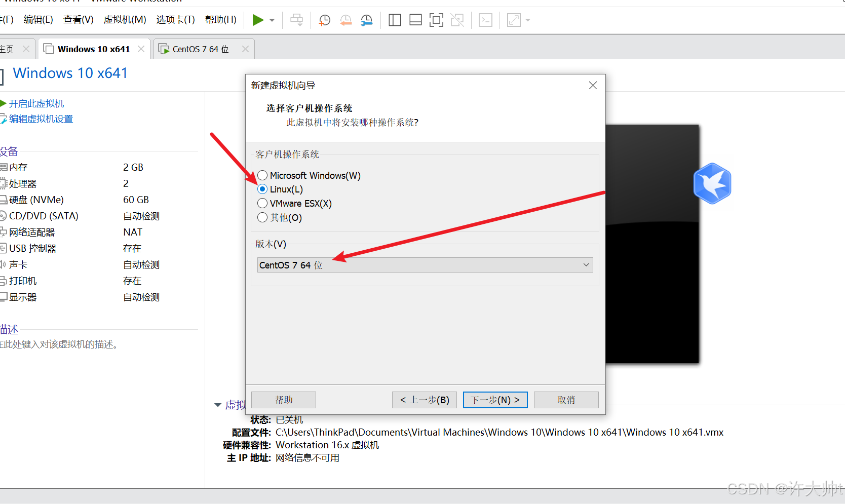Click the send Ctrl+Alt+Del toolbar icon
845x504 pixels.
pos(297,20)
